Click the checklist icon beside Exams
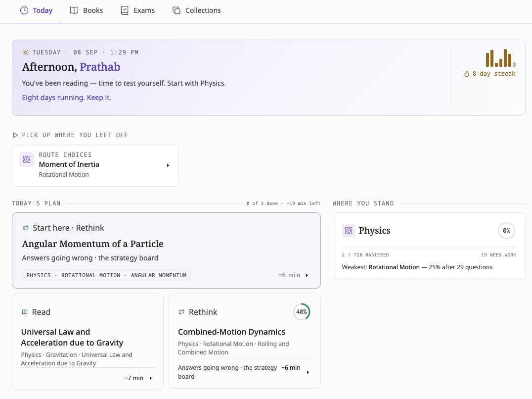The height and width of the screenshot is (399, 532). [x=125, y=10]
